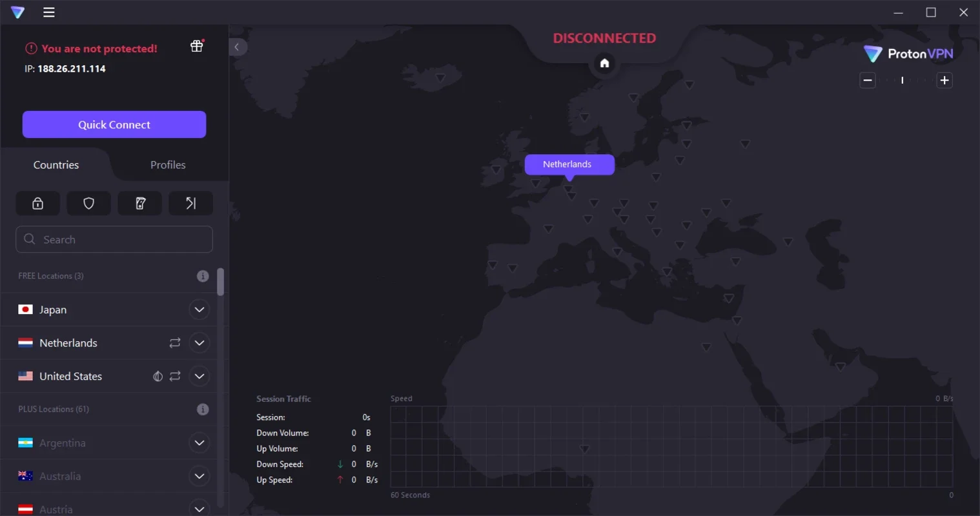This screenshot has height=516, width=980.
Task: Click the Tor icon next to United States
Action: point(158,376)
